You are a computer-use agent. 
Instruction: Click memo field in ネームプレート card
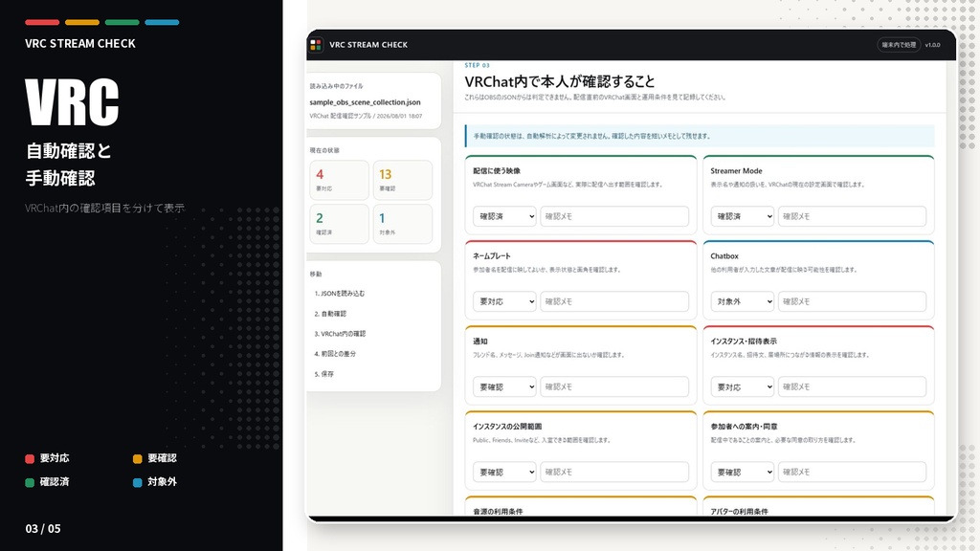tap(614, 301)
